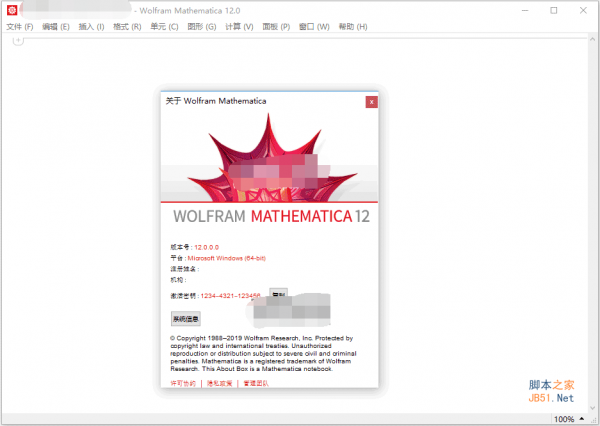The height and width of the screenshot is (426, 600).
Task: Click the scroll down arrow of notebook scrollbar
Action: coord(592,408)
